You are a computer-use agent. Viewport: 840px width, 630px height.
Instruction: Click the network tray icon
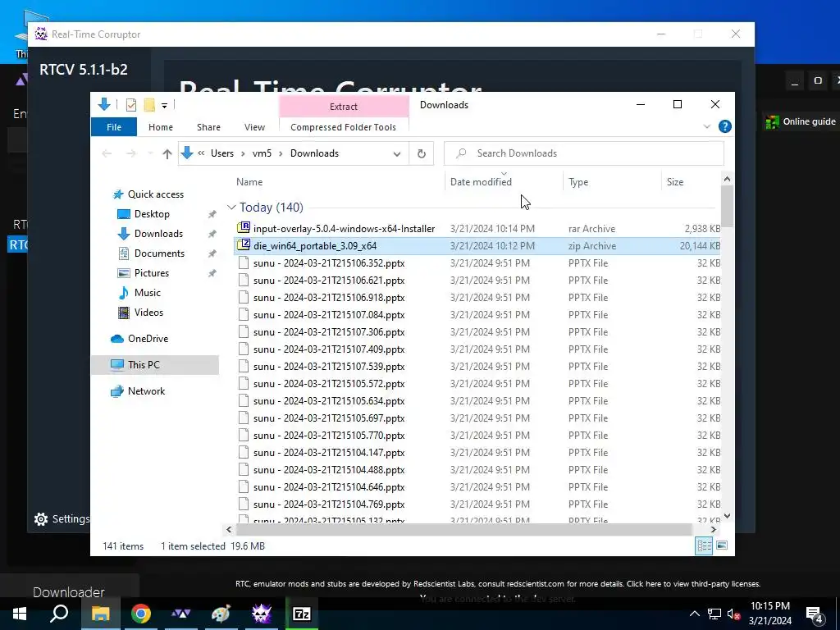(x=714, y=614)
